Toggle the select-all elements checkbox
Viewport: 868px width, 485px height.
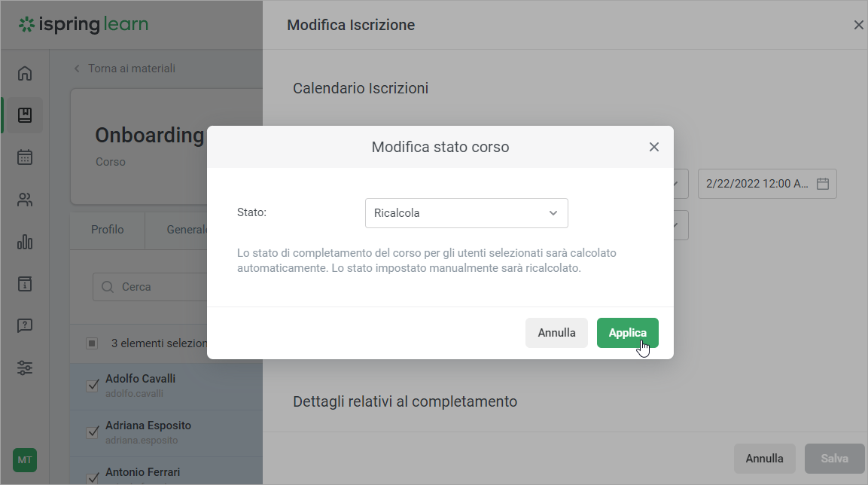(92, 343)
